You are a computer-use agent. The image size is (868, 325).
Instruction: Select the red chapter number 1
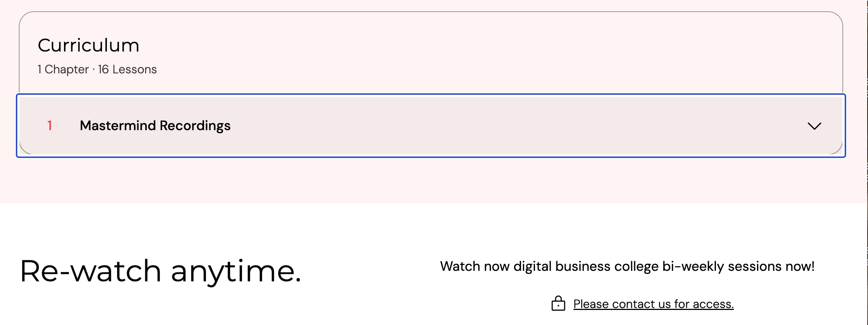point(49,125)
